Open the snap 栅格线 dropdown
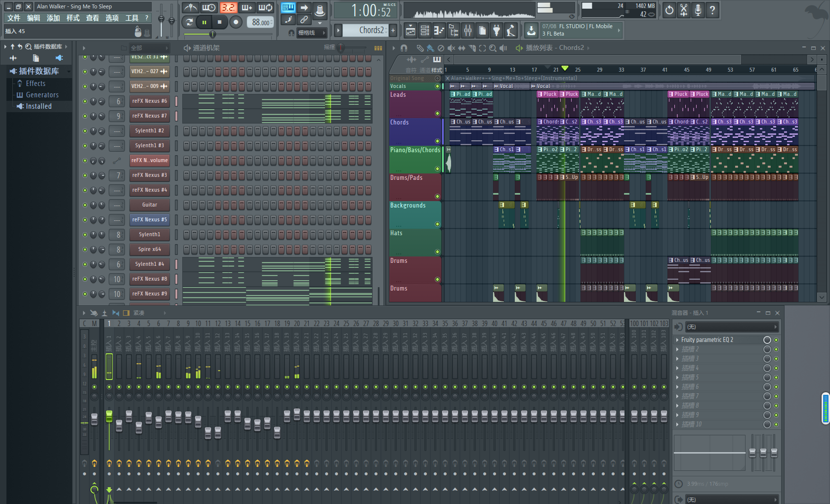The image size is (830, 504). click(x=310, y=33)
